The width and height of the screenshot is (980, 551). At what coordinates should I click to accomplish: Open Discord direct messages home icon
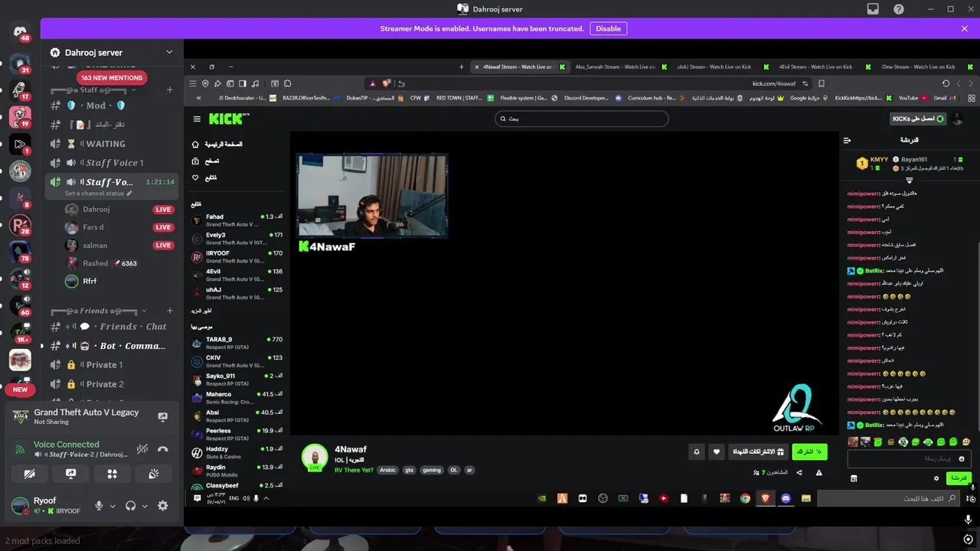(20, 32)
